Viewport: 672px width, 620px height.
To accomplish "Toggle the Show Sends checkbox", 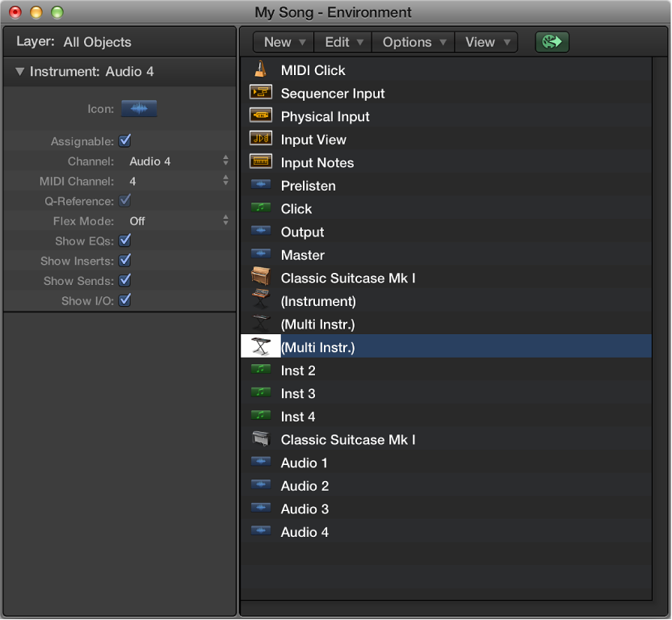I will pyautogui.click(x=125, y=280).
